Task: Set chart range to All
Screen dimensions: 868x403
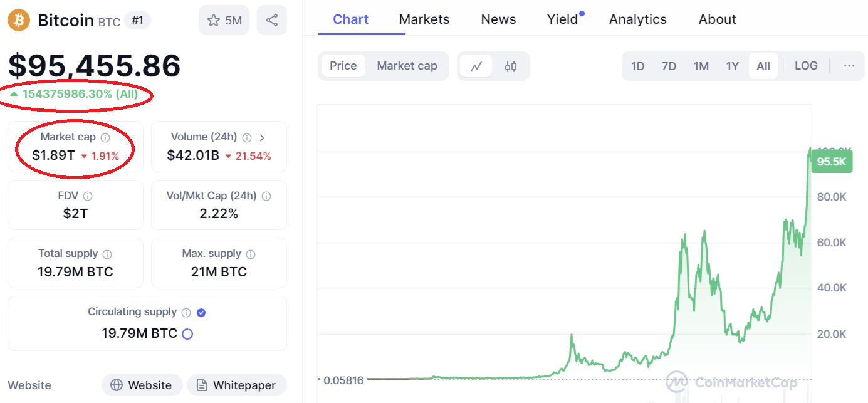Action: point(763,66)
